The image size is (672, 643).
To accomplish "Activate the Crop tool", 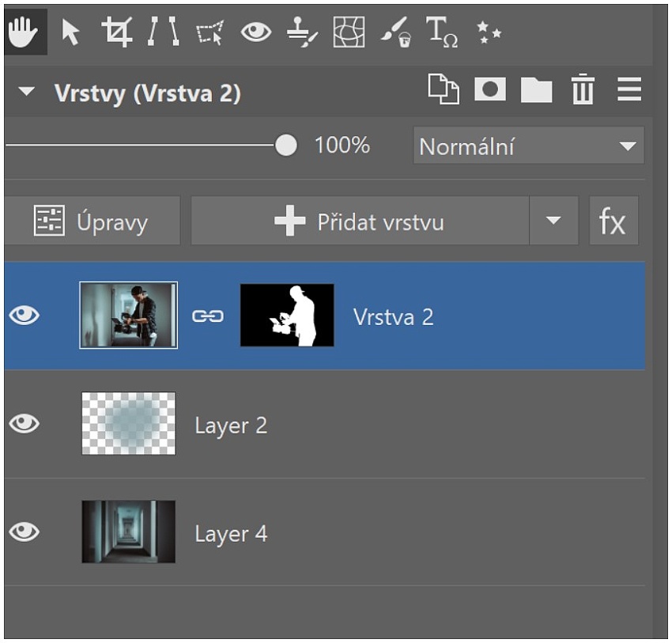I will (116, 32).
